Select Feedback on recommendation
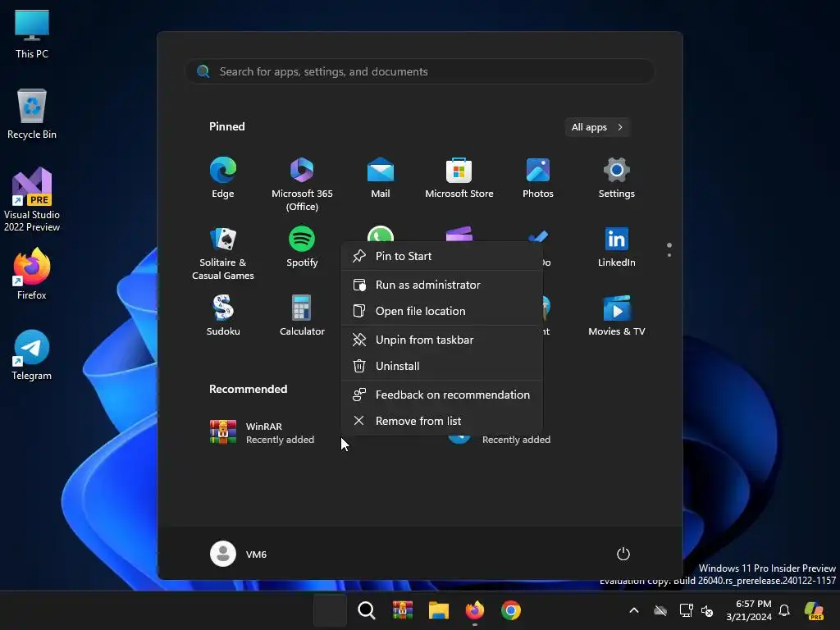Screen dimensions: 840x630 [442, 395]
